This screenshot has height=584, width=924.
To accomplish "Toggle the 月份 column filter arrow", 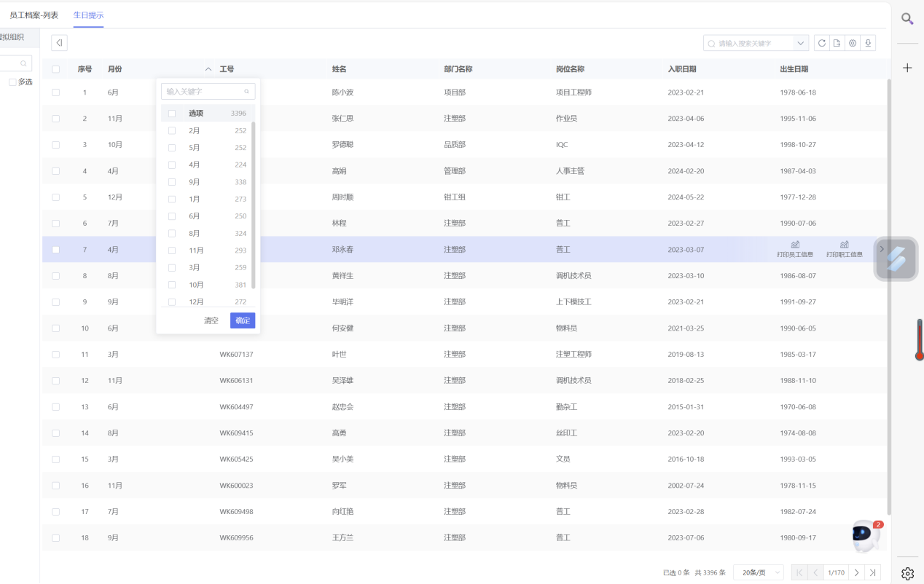I will point(208,69).
